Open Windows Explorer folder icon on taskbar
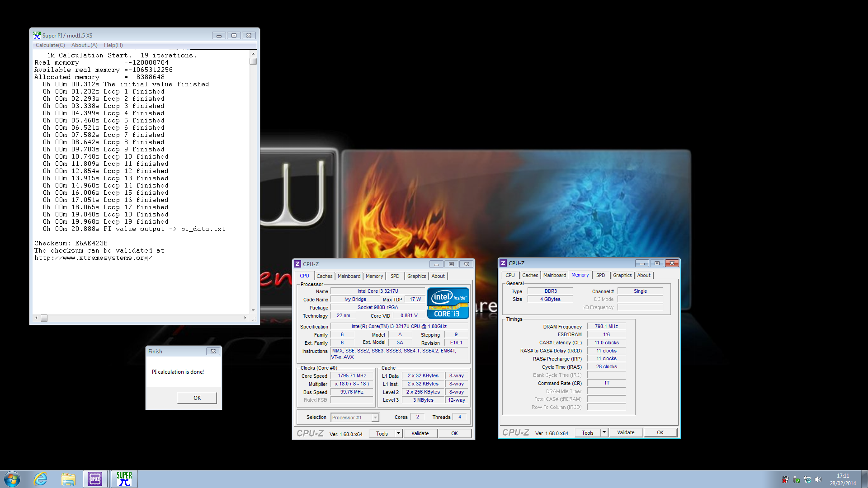Screen dimensions: 868x488 68,479
